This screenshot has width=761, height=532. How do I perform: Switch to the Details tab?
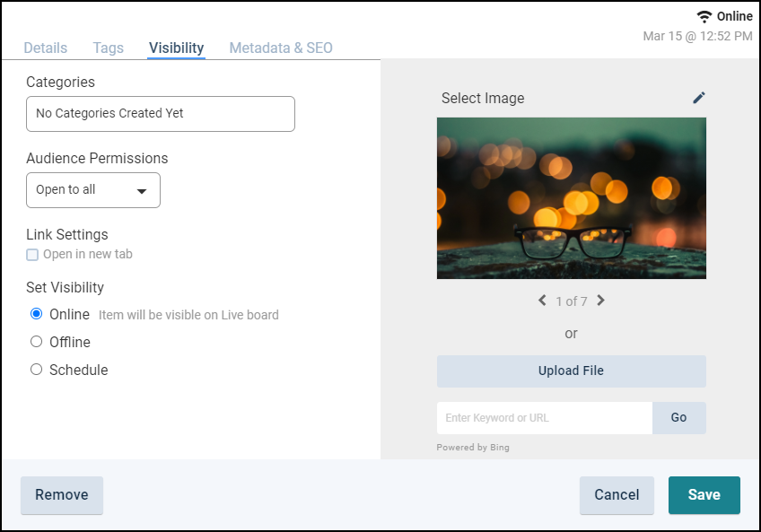pyautogui.click(x=46, y=48)
